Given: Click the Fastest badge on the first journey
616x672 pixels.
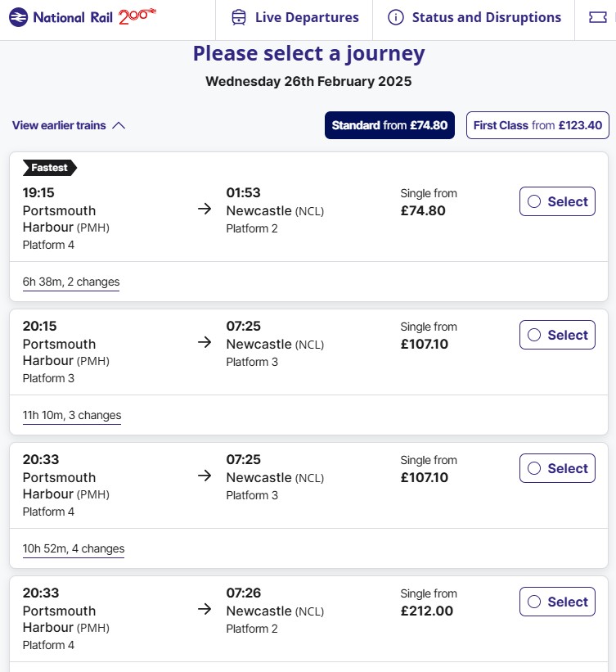Looking at the screenshot, I should tap(49, 167).
